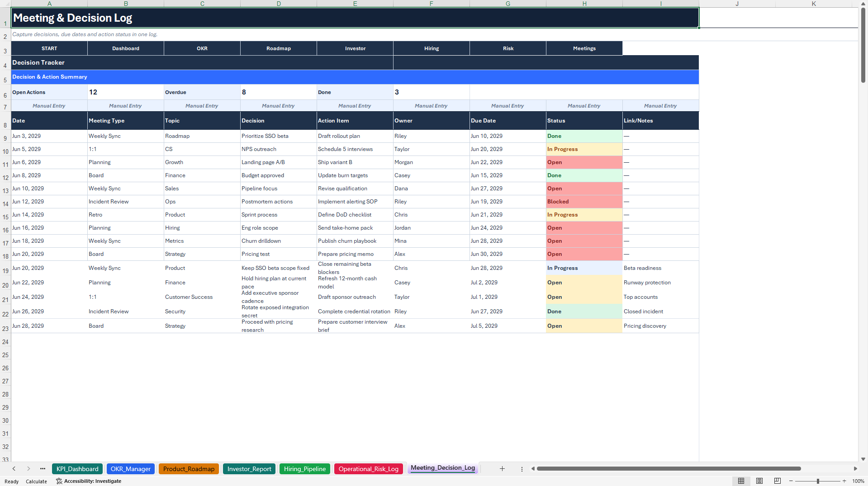The height and width of the screenshot is (486, 868).
Task: Switch to Page Layout view icon
Action: [x=759, y=481]
